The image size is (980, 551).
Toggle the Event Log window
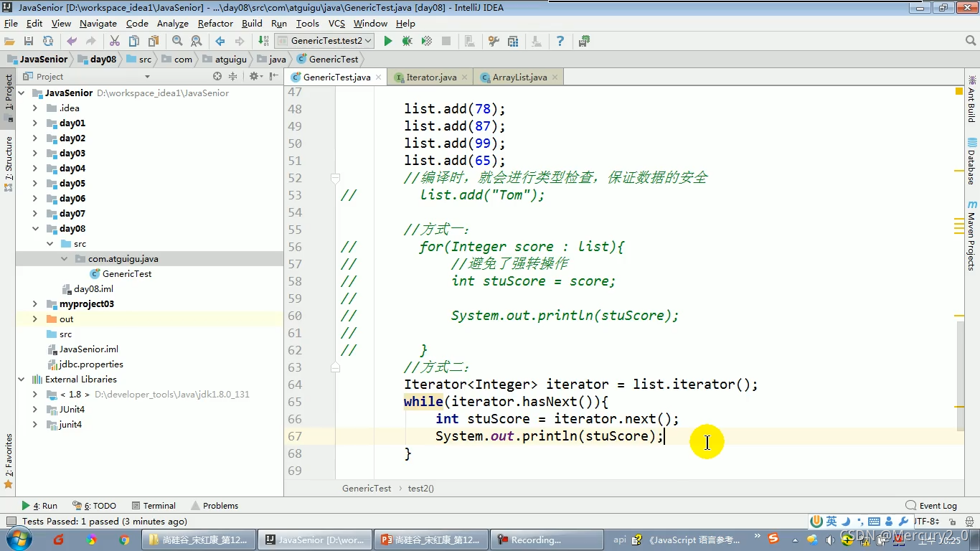coord(931,505)
